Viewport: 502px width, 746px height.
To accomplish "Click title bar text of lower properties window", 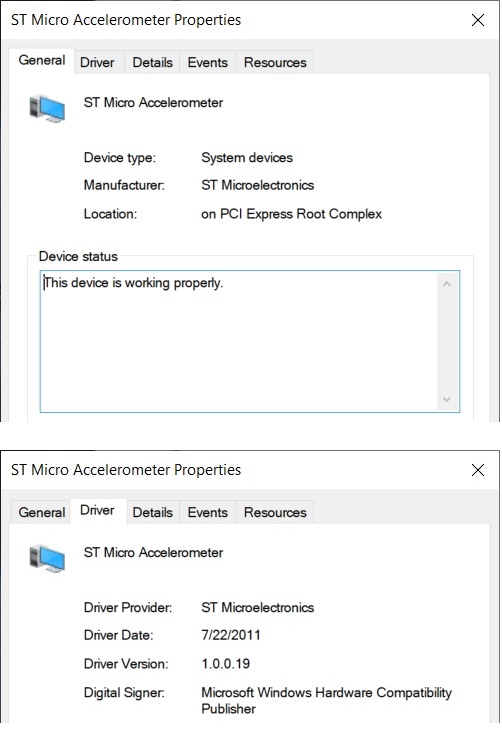I will 126,470.
